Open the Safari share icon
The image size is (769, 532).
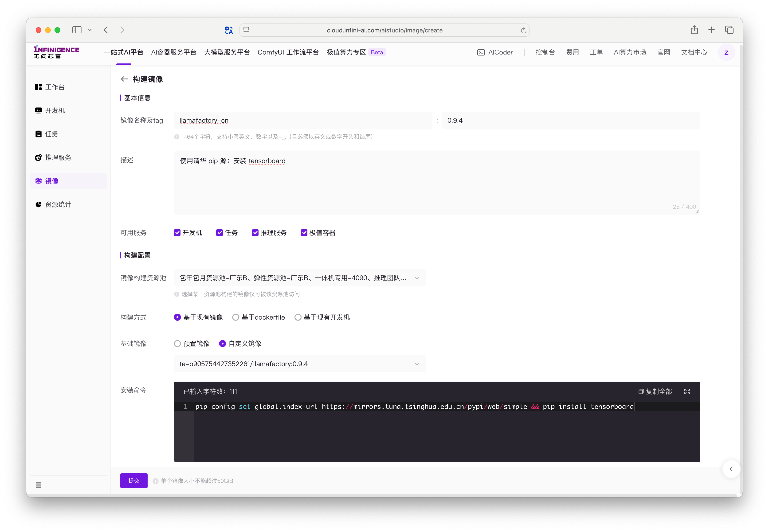click(x=694, y=30)
